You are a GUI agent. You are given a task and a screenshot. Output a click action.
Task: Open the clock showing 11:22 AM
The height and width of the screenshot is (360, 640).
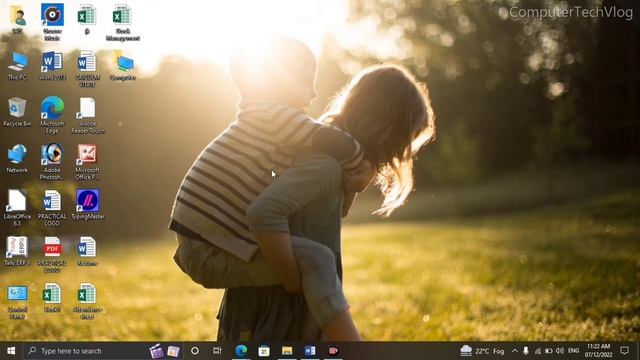[598, 351]
